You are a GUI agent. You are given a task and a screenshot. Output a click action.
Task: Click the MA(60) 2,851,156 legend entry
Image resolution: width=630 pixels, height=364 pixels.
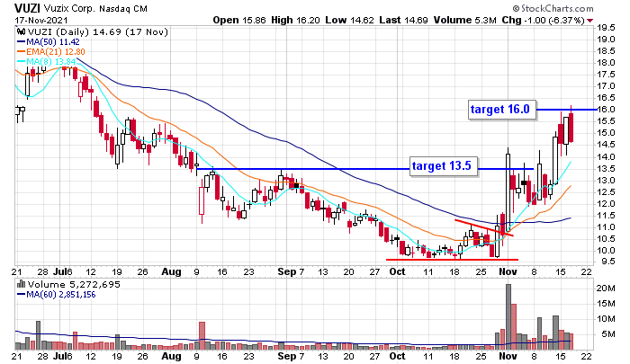pos(56,295)
